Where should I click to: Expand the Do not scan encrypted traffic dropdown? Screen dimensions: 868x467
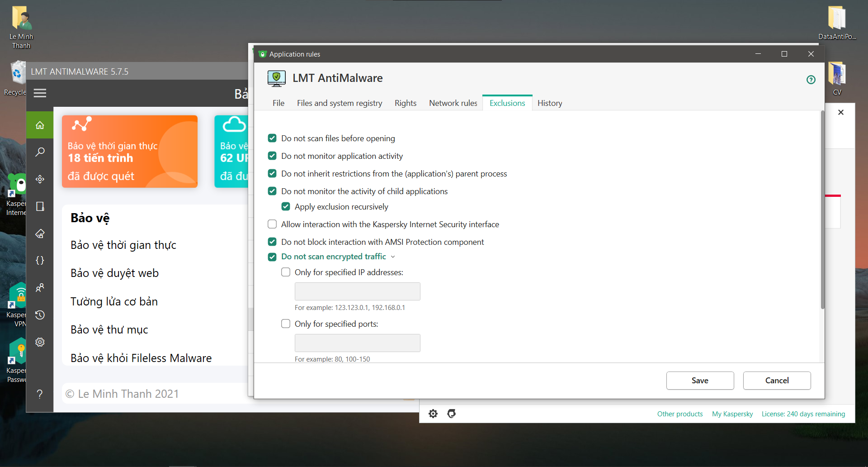[x=393, y=257]
